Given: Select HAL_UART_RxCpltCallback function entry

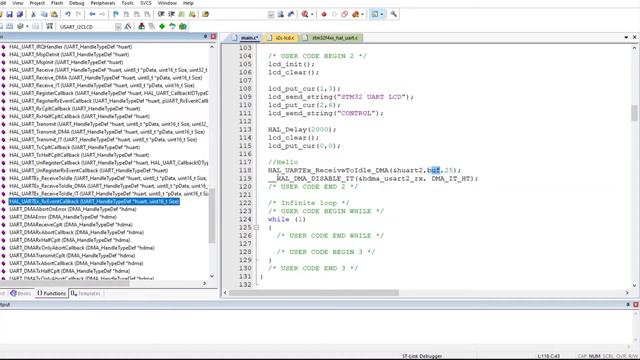Looking at the screenshot, I should pyautogui.click(x=75, y=109).
